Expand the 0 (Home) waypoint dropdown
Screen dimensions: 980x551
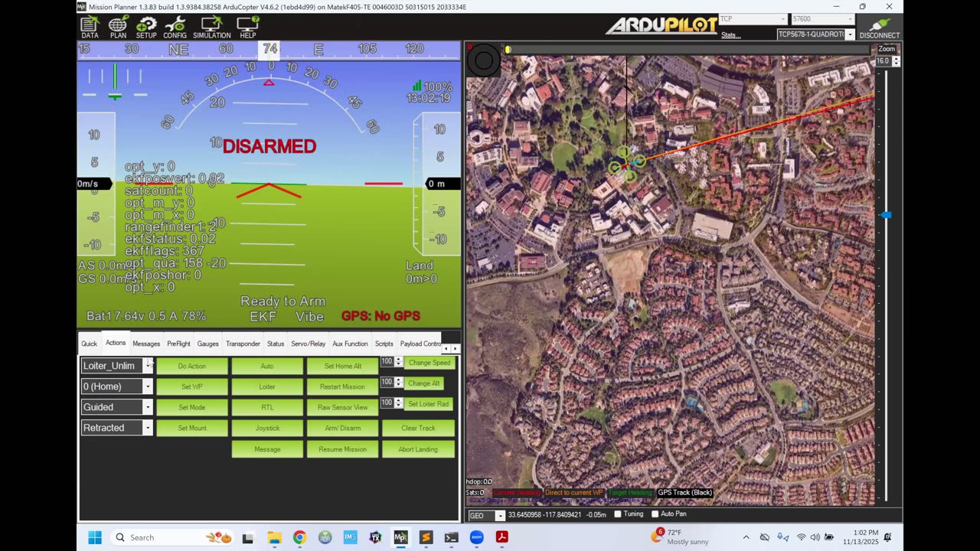coord(148,386)
